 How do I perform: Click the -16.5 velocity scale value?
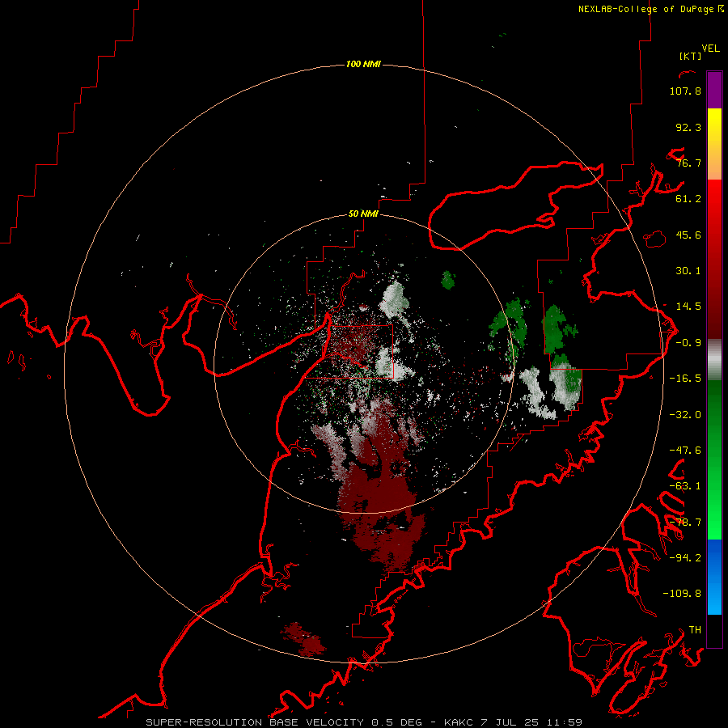pos(685,379)
